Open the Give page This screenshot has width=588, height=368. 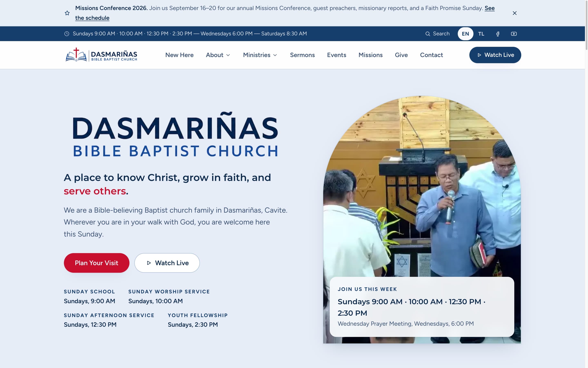401,55
